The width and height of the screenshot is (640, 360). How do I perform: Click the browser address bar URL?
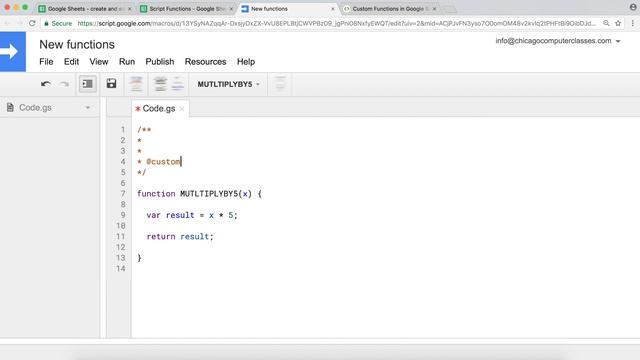[x=337, y=24]
